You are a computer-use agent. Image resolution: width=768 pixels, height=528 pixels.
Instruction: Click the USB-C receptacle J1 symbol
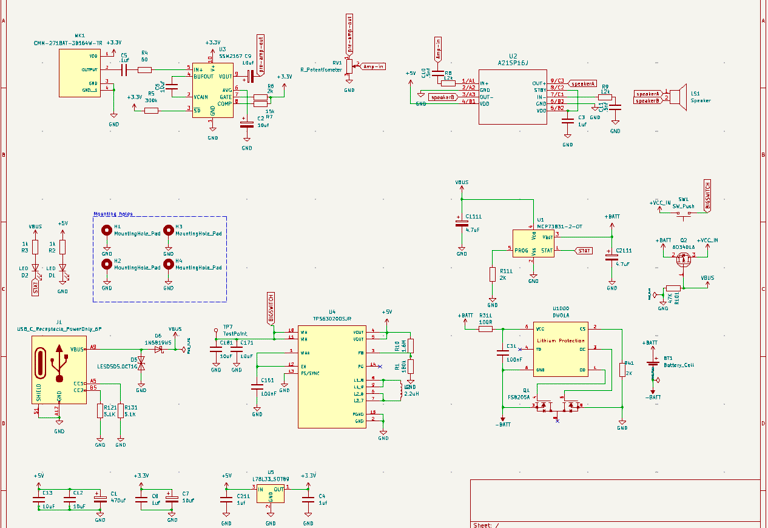coord(59,369)
